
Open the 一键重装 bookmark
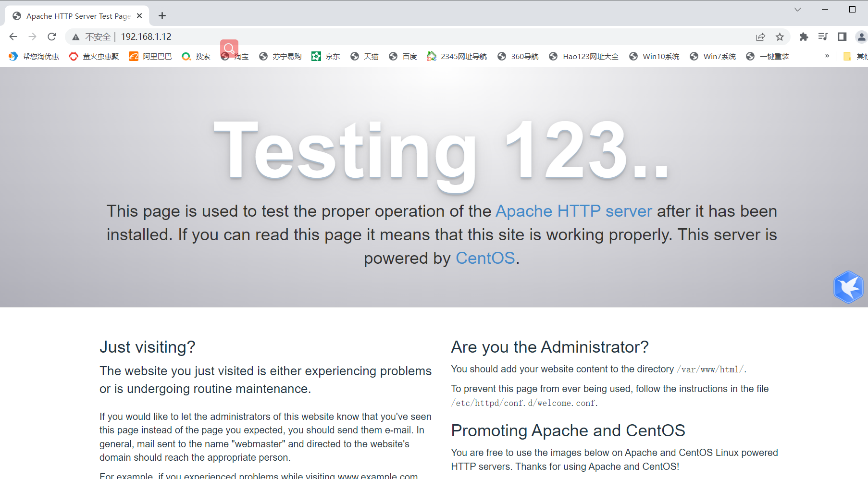[768, 56]
